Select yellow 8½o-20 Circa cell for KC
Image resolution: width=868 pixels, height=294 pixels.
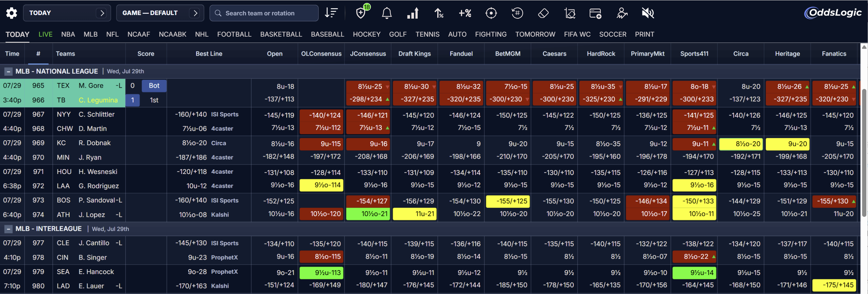click(x=741, y=144)
